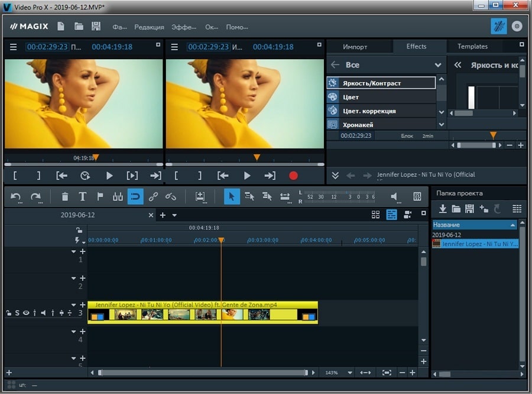Select the Title editor T icon
The height and width of the screenshot is (394, 532).
[x=83, y=196]
